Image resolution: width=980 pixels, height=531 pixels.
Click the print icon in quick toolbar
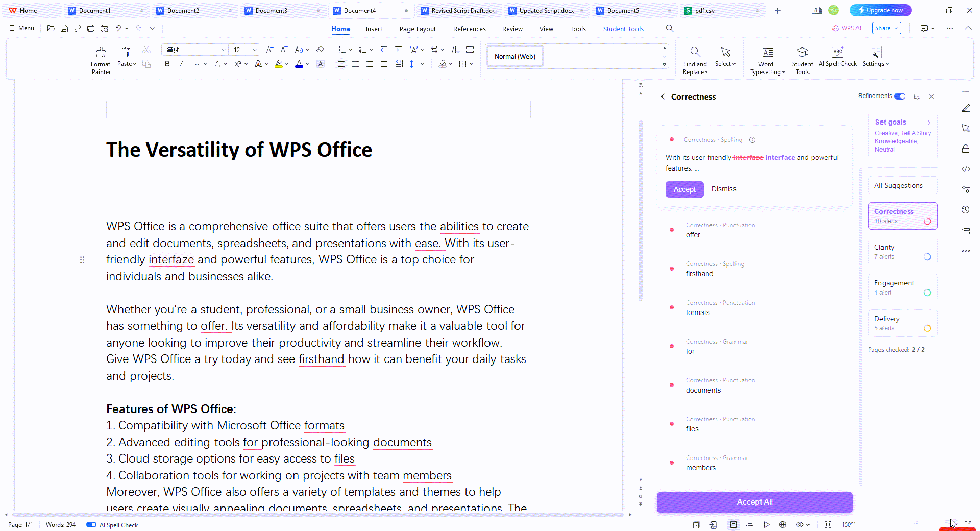click(x=91, y=29)
